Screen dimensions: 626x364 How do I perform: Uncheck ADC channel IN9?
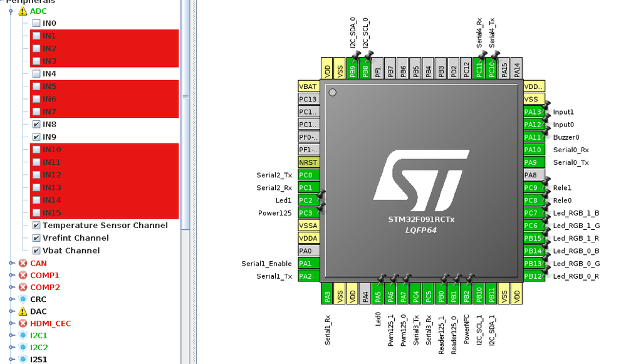(x=36, y=137)
